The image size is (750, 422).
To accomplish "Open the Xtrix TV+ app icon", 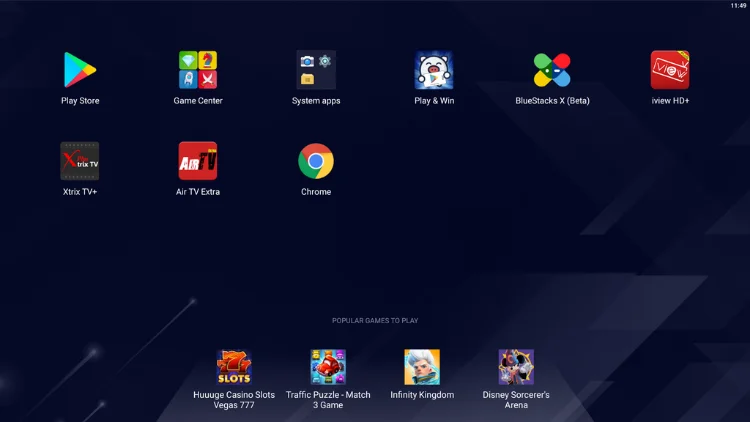I will point(80,161).
